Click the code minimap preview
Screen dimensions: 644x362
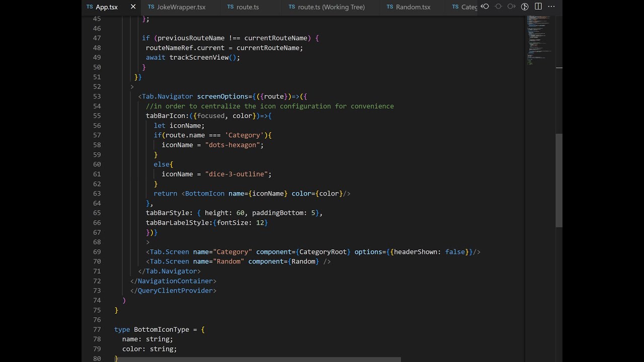[540, 40]
